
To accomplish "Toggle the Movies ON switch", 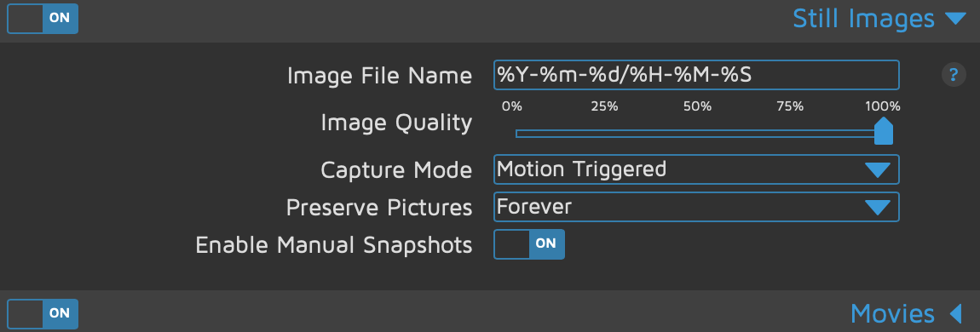I will (x=43, y=314).
